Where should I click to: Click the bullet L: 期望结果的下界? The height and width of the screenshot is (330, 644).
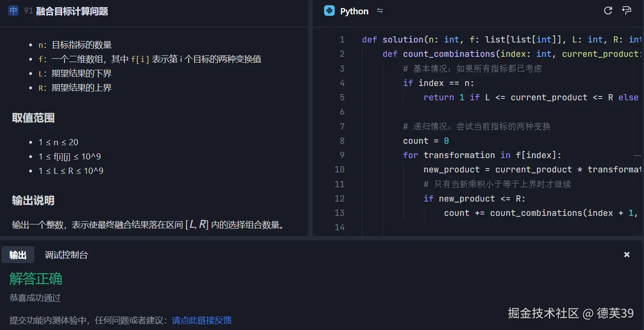(75, 74)
